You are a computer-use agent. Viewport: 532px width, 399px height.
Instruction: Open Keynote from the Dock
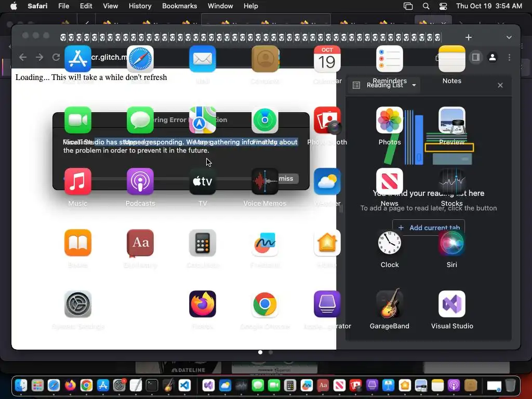(x=388, y=385)
